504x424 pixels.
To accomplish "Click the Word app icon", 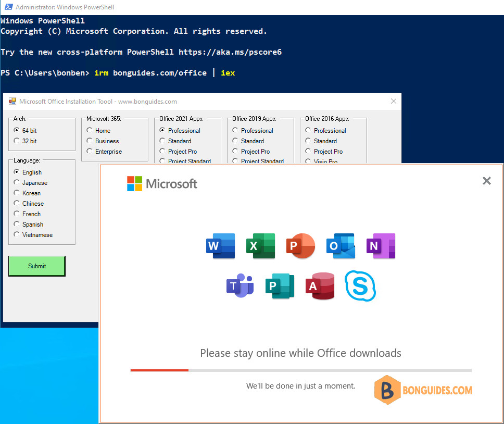I will tap(221, 246).
